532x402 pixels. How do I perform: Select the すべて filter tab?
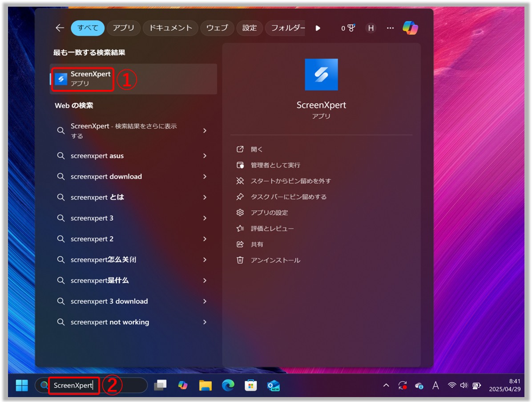pos(88,28)
